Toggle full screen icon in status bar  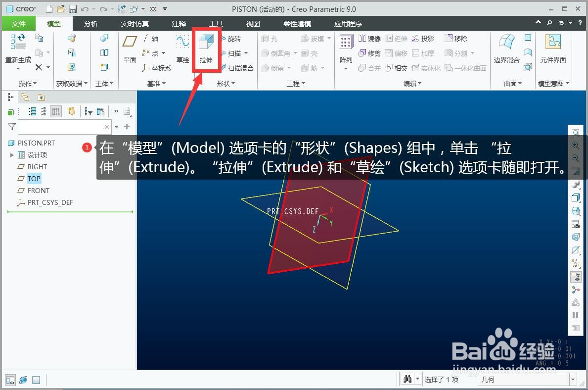pyautogui.click(x=36, y=380)
